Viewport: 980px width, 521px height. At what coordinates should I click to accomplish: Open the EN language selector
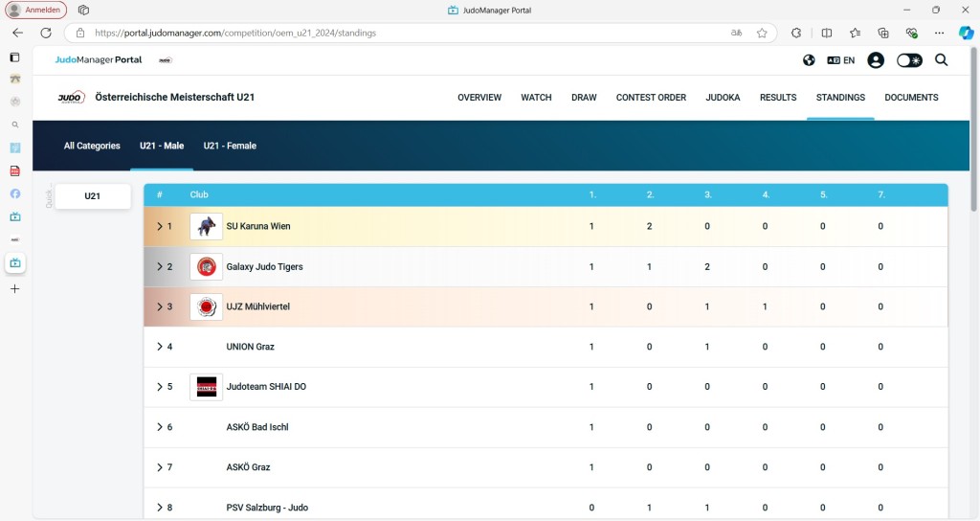(841, 60)
